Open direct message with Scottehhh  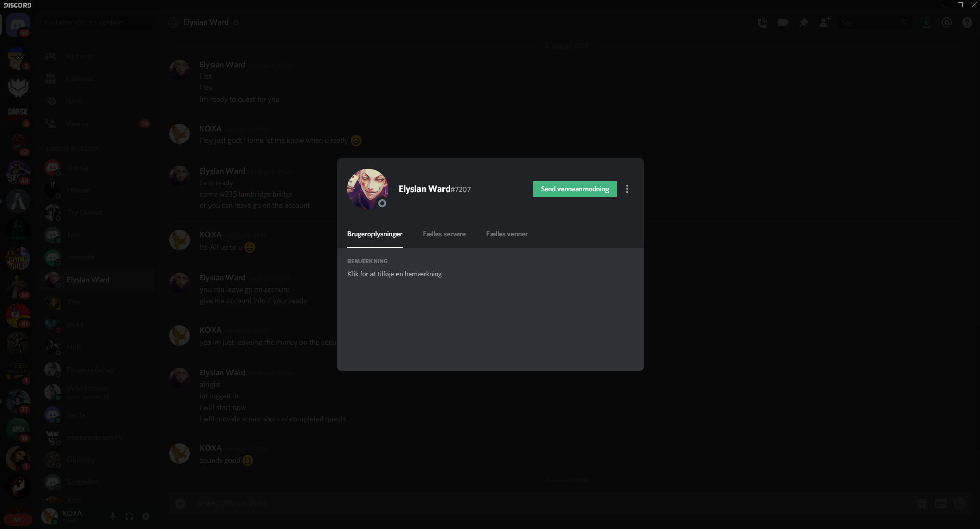tap(97, 482)
